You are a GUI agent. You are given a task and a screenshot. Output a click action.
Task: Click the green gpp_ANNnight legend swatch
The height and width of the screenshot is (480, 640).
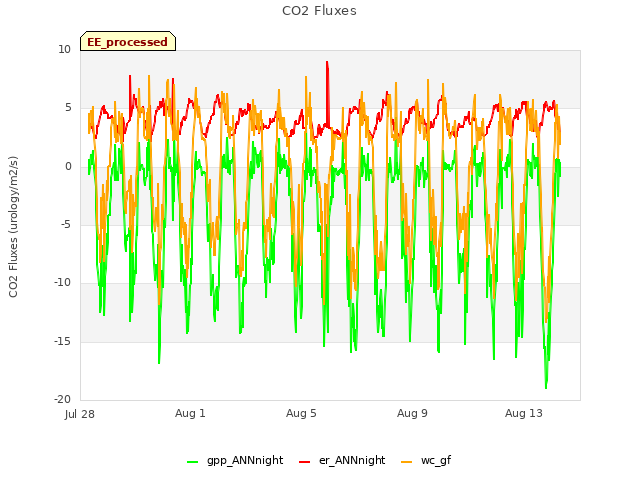point(192,462)
